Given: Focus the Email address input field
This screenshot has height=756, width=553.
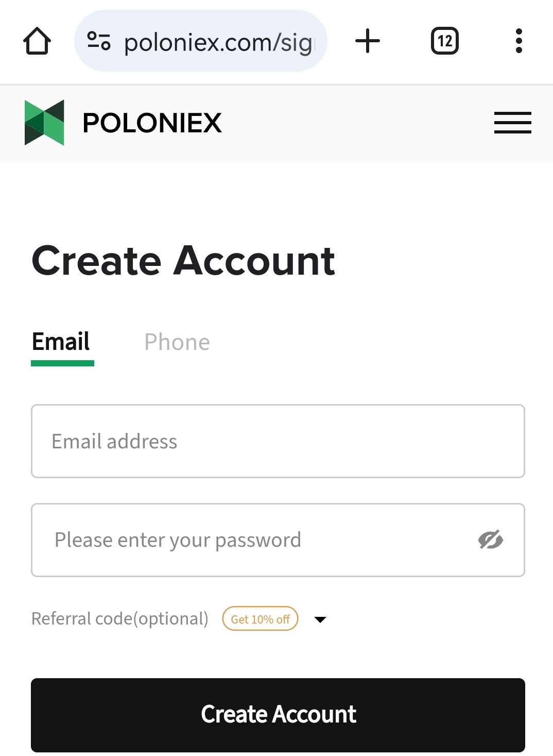Looking at the screenshot, I should (278, 441).
